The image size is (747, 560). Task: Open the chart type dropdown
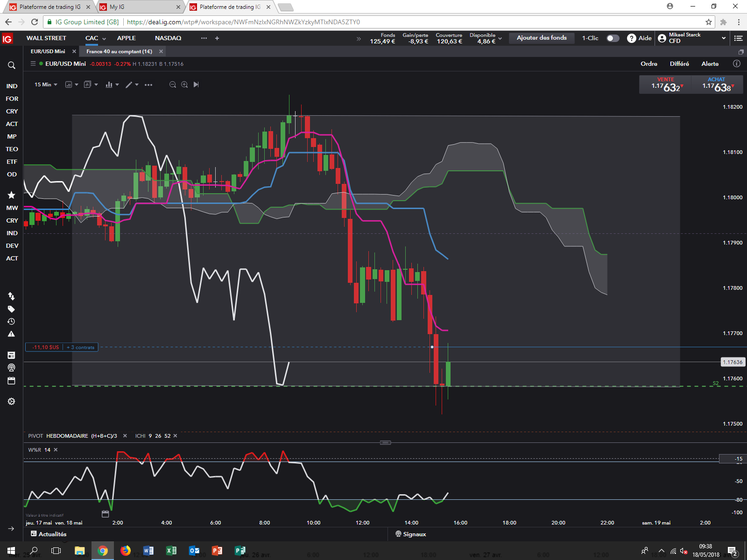(112, 84)
